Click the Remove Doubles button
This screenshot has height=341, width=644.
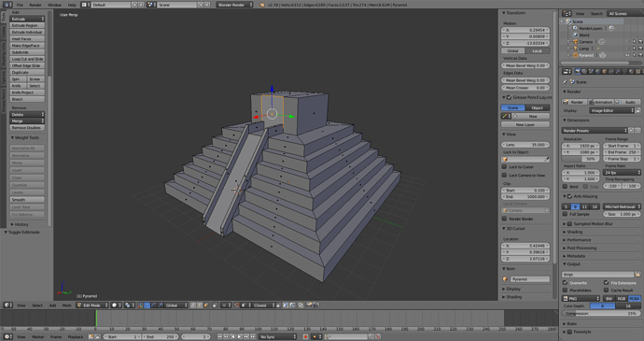tap(27, 128)
